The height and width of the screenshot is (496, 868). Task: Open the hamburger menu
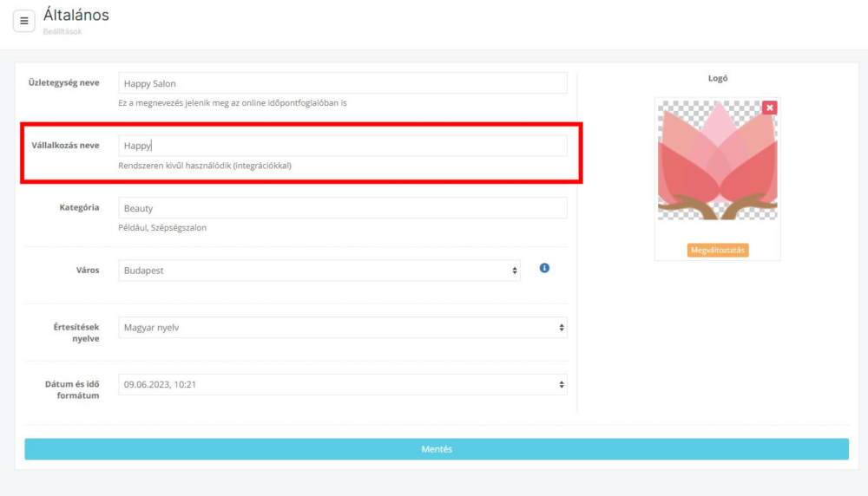(23, 21)
